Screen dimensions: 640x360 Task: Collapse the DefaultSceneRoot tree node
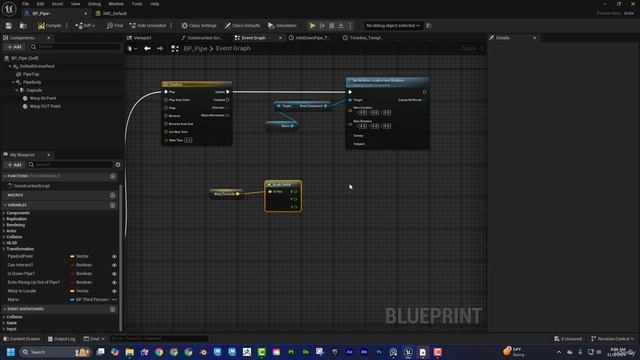click(10, 66)
